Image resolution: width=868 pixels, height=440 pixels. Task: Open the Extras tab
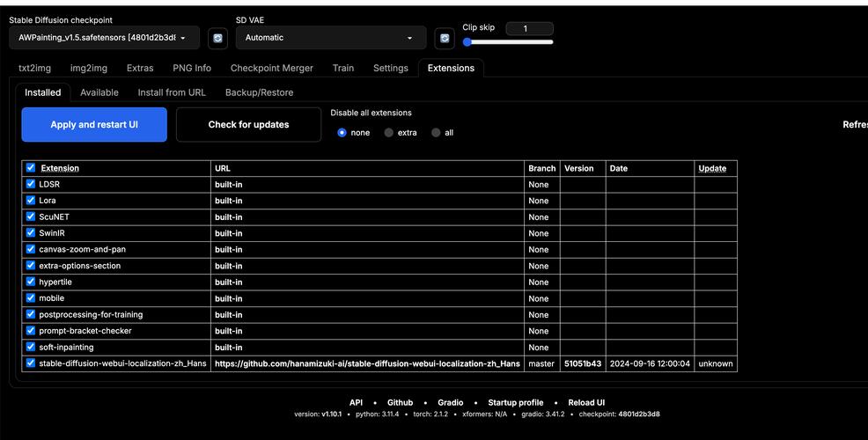(x=140, y=68)
